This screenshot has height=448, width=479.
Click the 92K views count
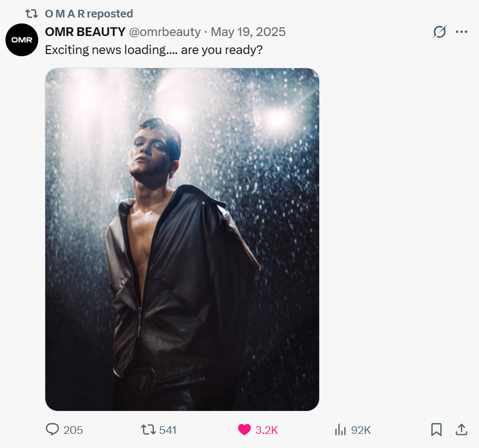coord(361,430)
